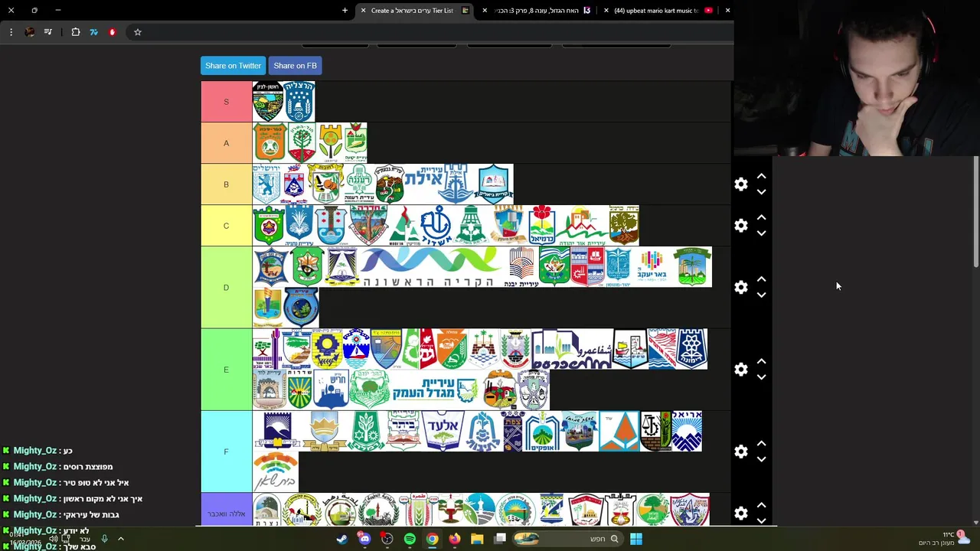980x551 pixels.
Task: Select the אריאל logo in tier F
Action: coord(686,432)
